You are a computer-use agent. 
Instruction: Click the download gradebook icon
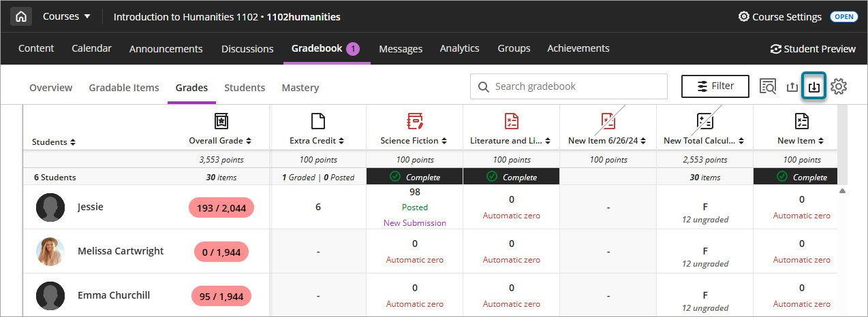pos(814,86)
